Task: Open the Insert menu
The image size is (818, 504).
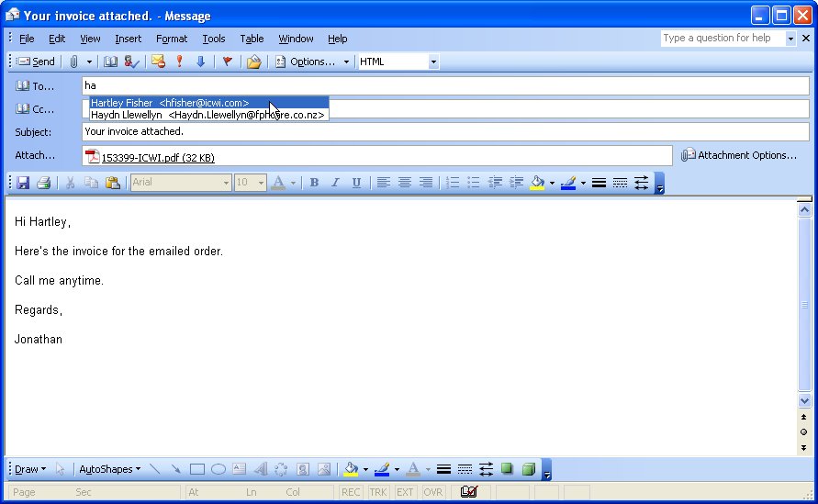Action: 128,39
